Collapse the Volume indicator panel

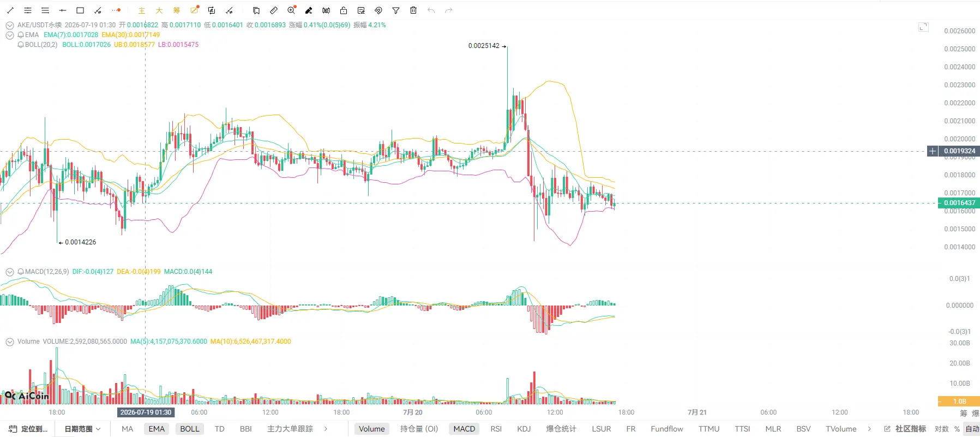10,342
